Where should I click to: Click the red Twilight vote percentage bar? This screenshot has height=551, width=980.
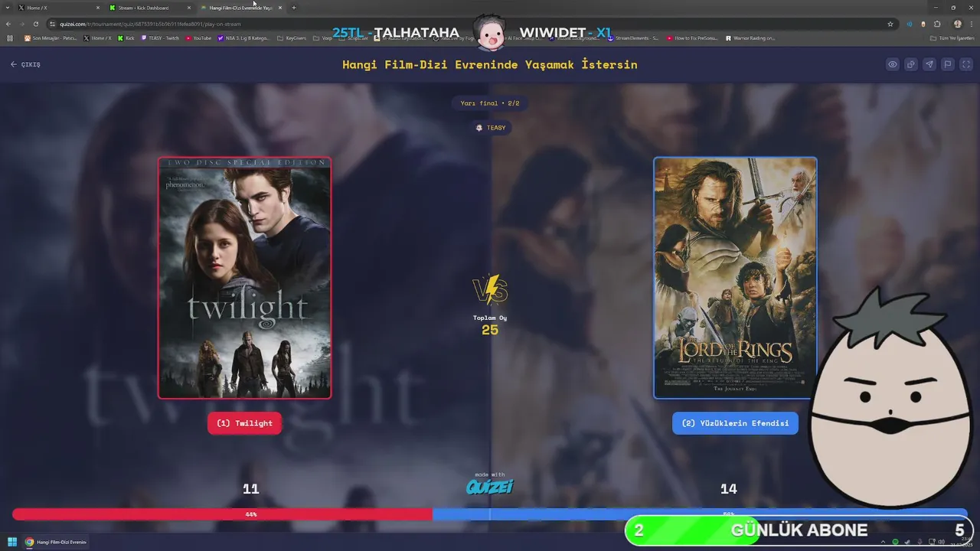pos(222,514)
